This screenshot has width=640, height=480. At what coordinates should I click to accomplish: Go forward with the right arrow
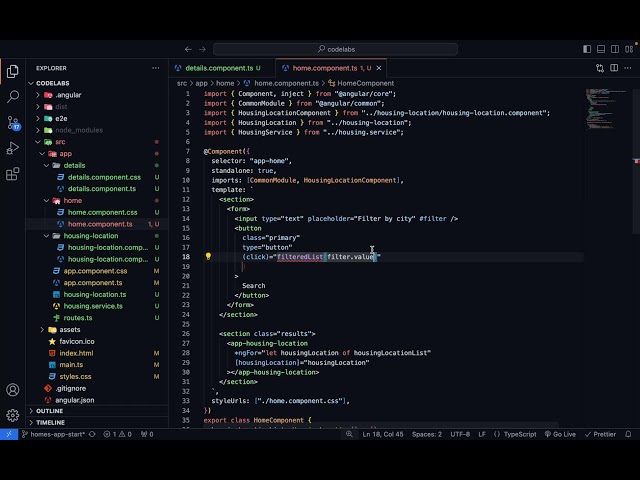click(202, 49)
